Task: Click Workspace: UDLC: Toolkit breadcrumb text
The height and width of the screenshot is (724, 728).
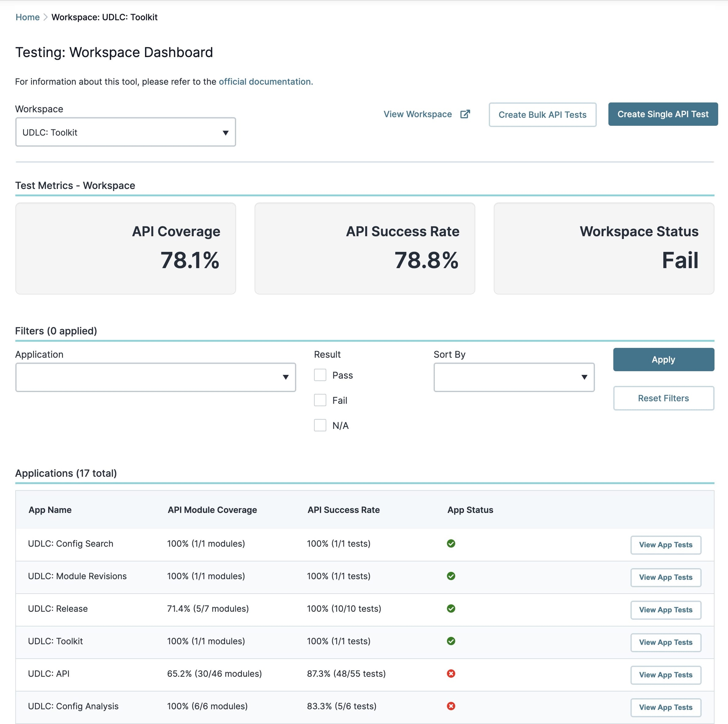Action: click(104, 17)
